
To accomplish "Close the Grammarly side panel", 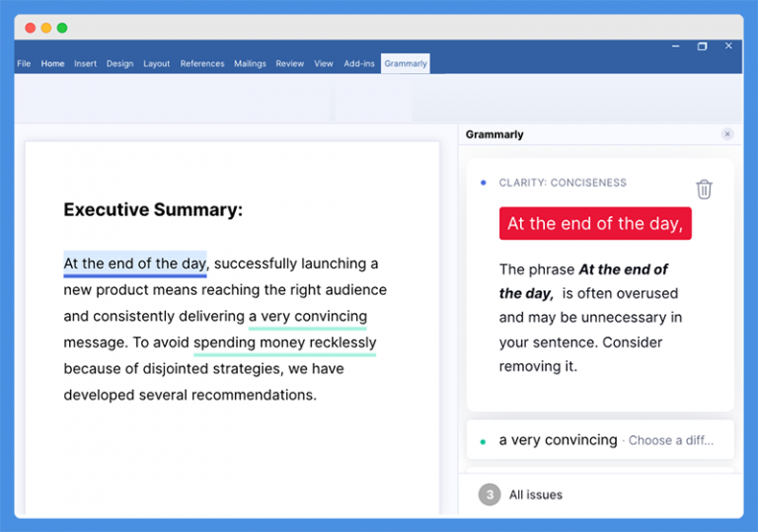I will (x=727, y=134).
